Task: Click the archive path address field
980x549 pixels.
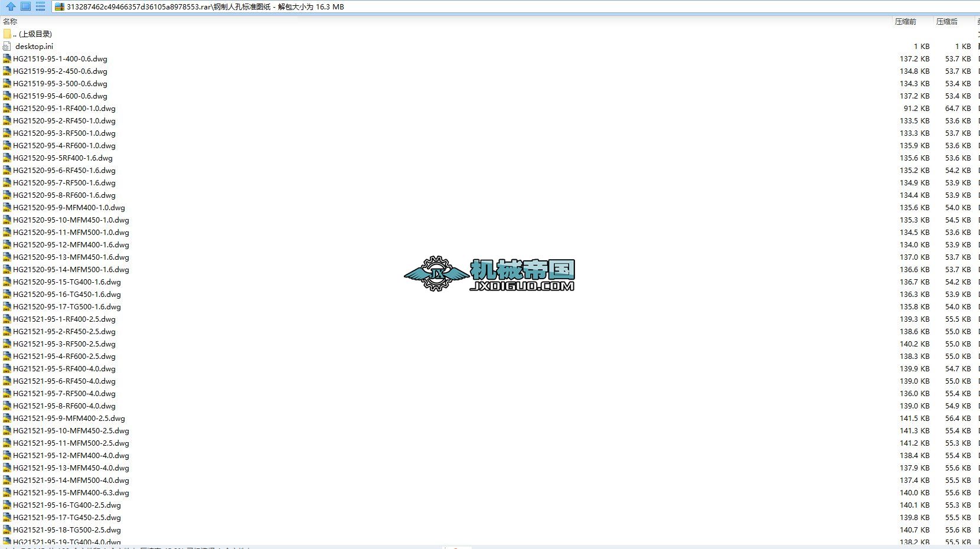Action: (515, 6)
